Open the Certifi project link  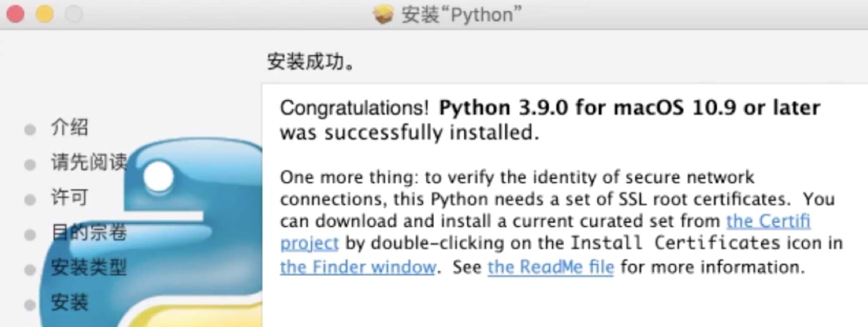point(768,221)
